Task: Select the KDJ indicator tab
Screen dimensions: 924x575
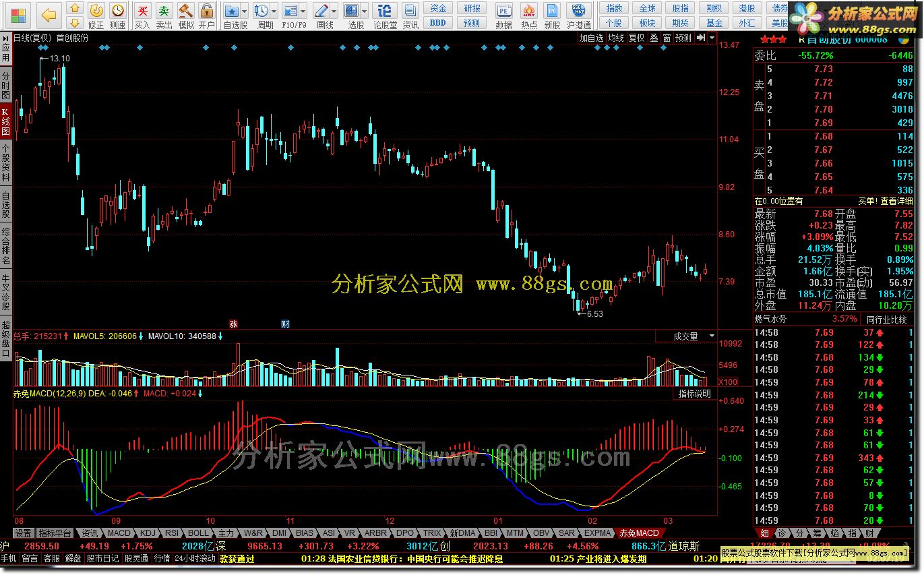Action: (x=147, y=533)
